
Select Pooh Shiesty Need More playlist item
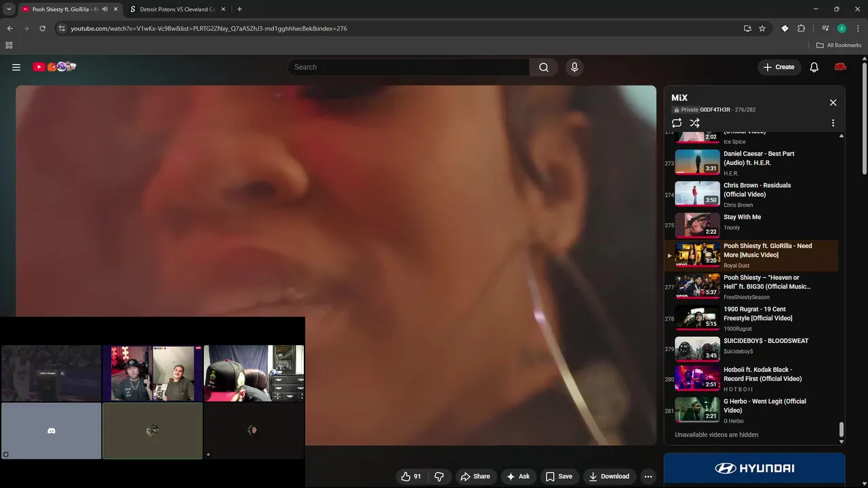[751, 256]
